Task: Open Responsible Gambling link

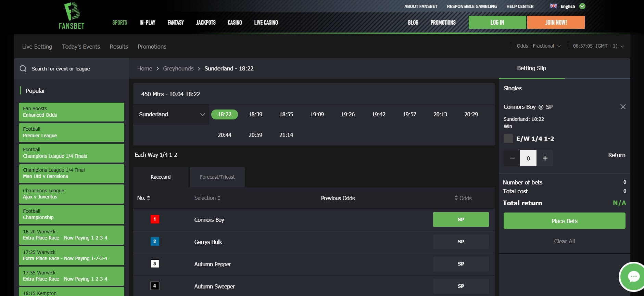Action: click(472, 6)
